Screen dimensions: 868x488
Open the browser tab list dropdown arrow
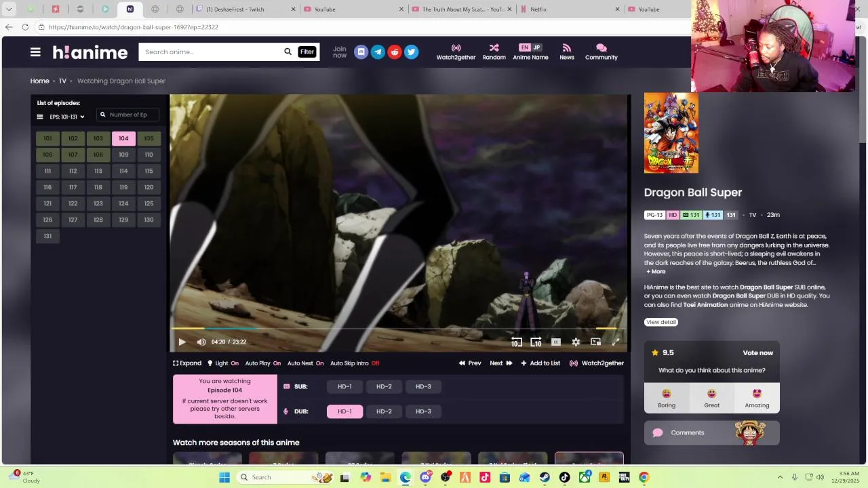point(9,9)
